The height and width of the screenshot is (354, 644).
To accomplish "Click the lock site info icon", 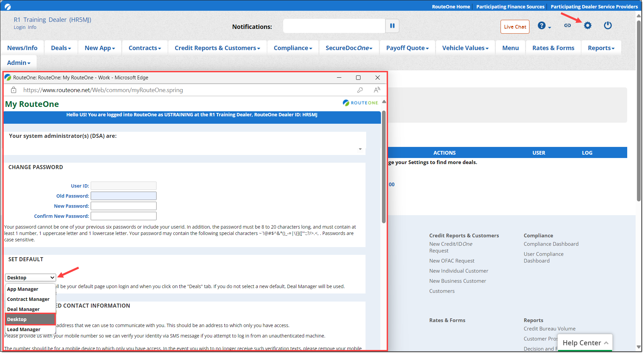I will [x=13, y=90].
